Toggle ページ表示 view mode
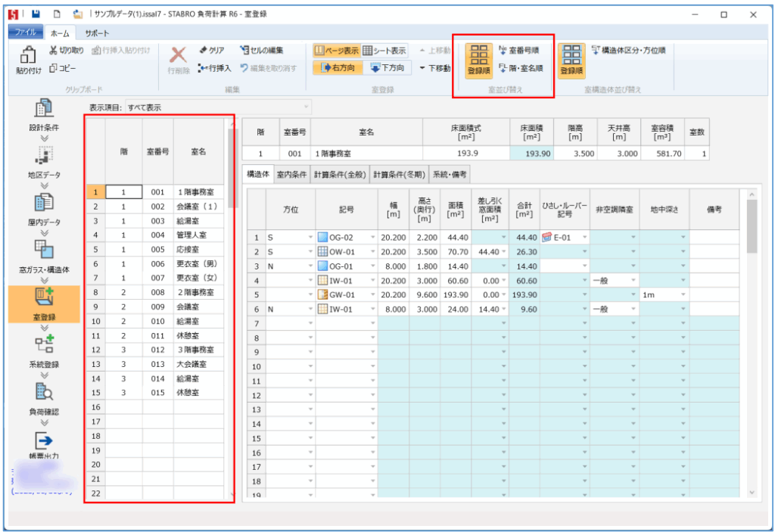775x532 pixels. 336,51
